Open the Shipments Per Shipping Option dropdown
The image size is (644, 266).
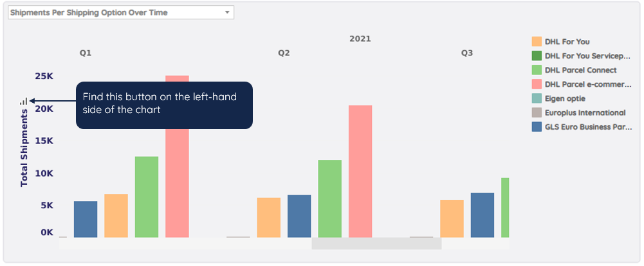click(x=121, y=12)
